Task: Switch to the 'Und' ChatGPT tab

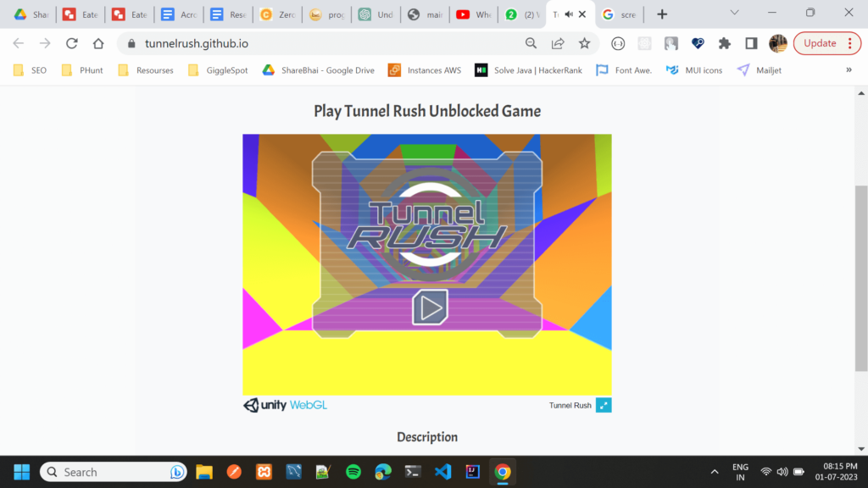Action: point(376,14)
